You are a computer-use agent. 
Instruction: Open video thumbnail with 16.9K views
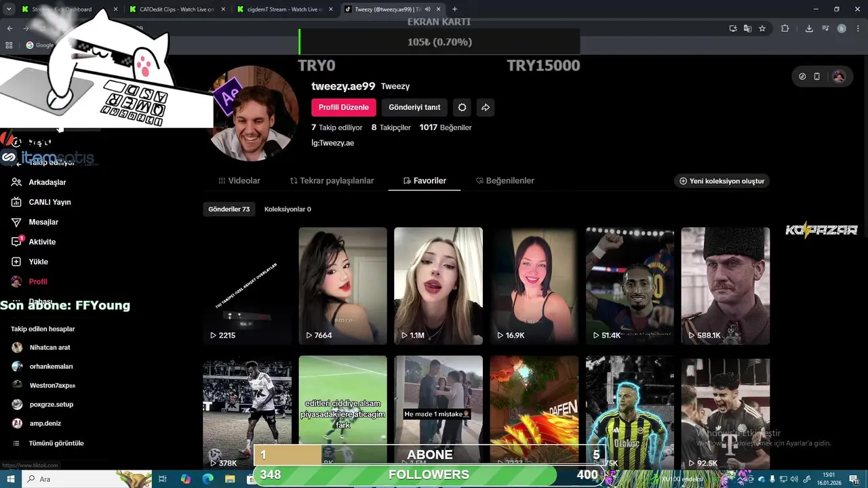click(x=534, y=286)
